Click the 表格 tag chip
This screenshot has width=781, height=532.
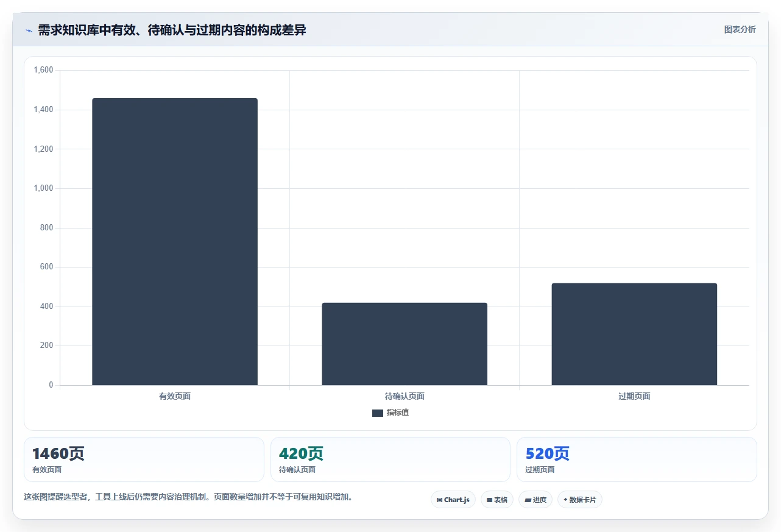(x=497, y=500)
